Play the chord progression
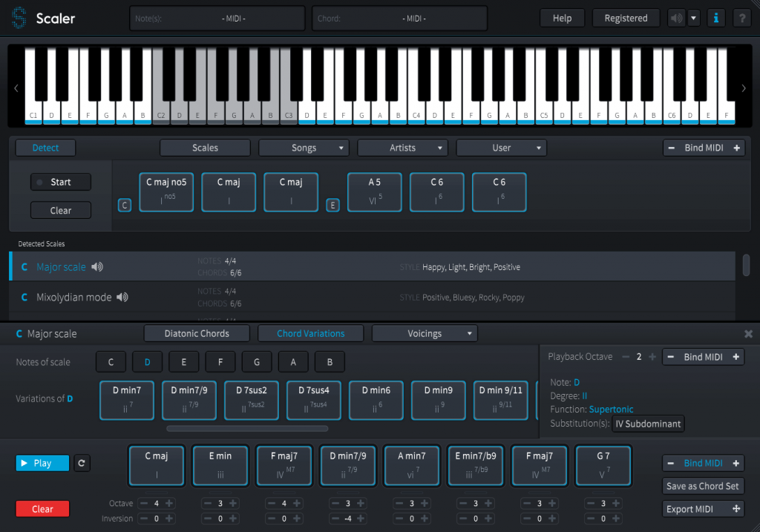This screenshot has width=760, height=532. point(42,463)
